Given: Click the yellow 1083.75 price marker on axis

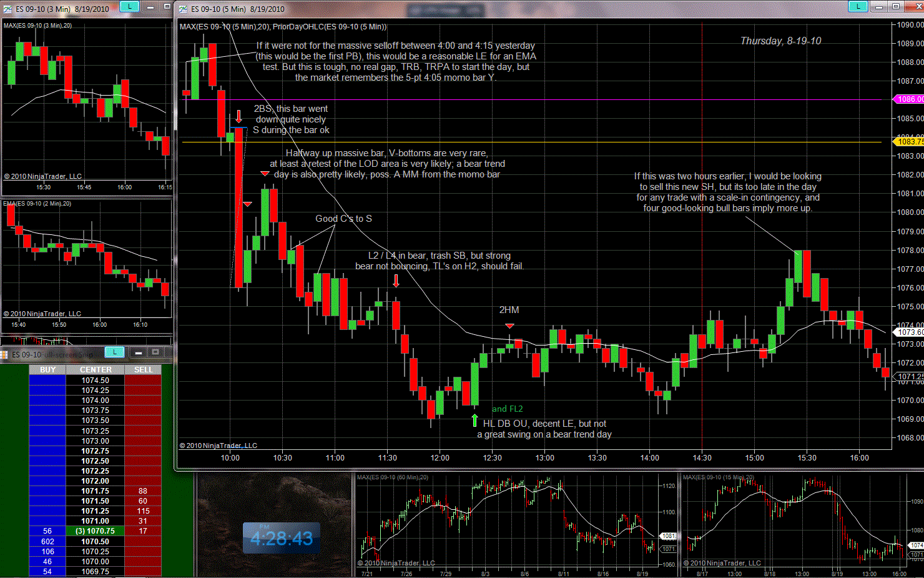Looking at the screenshot, I should [x=909, y=142].
